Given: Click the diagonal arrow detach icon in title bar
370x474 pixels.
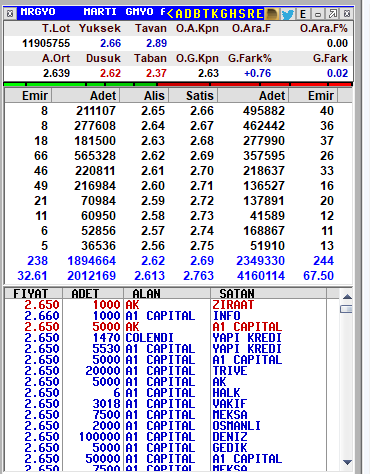Looking at the screenshot, I should [333, 14].
